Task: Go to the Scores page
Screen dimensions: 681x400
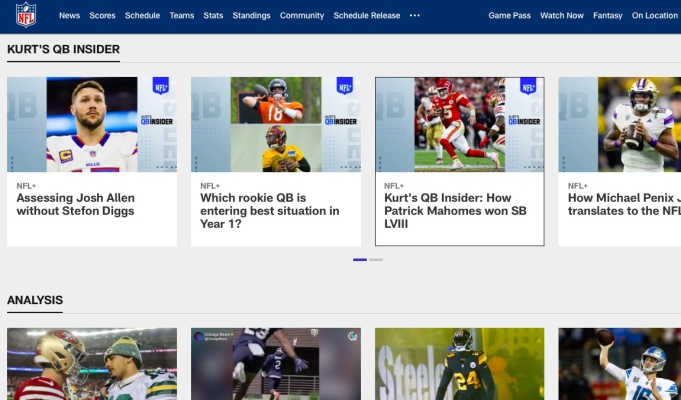Action: point(102,16)
